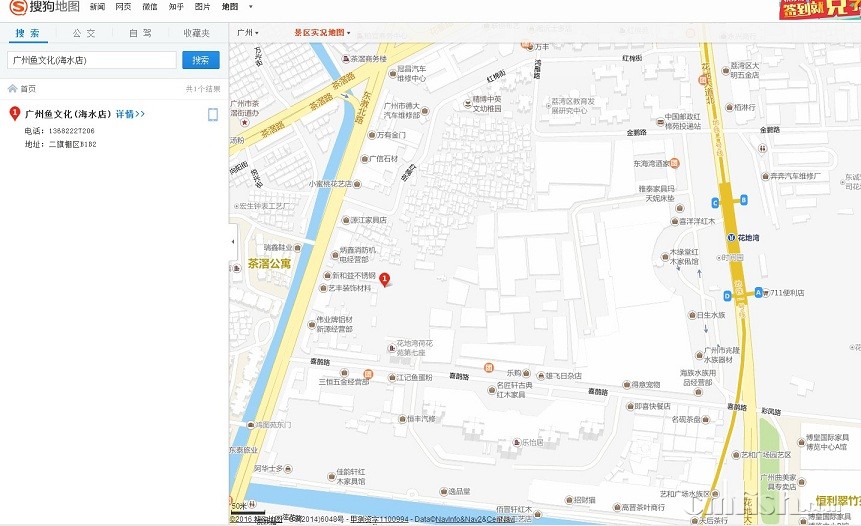
Task: Open the 广州 city dropdown
Action: coord(247,33)
